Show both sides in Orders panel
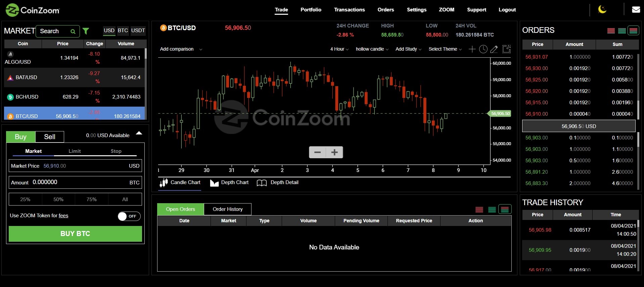This screenshot has height=287, width=644. point(634,31)
